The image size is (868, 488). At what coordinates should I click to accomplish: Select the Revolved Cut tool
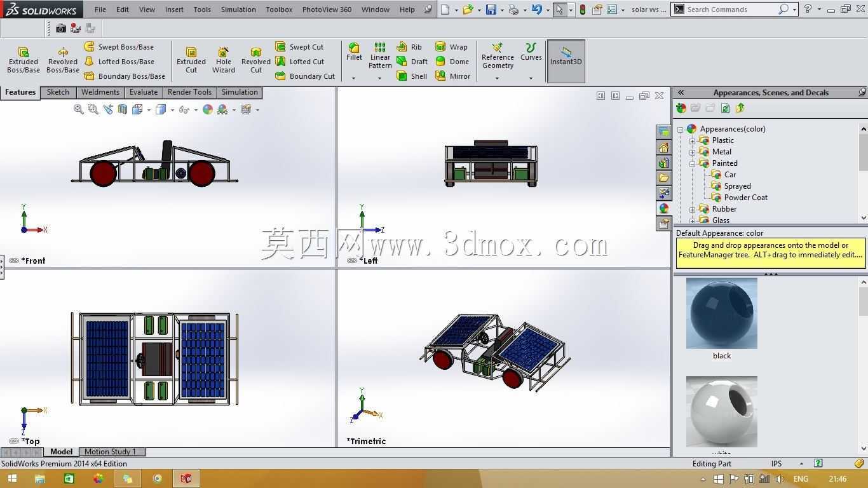click(256, 60)
